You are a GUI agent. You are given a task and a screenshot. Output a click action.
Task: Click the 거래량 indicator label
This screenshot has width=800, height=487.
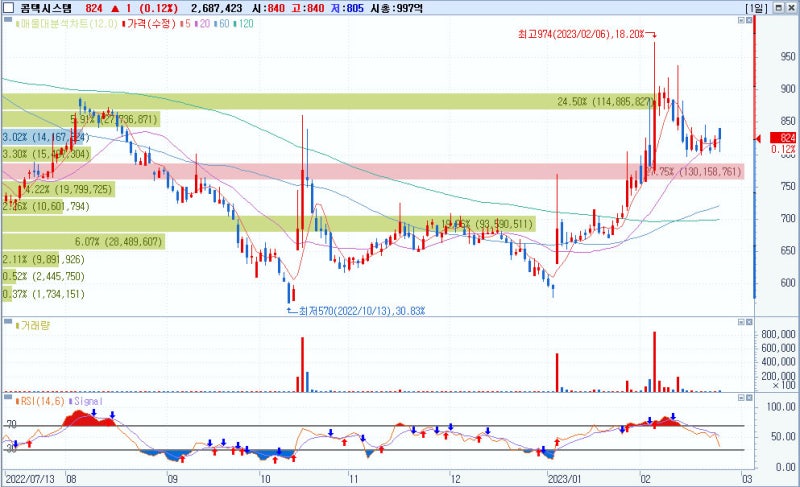33,325
